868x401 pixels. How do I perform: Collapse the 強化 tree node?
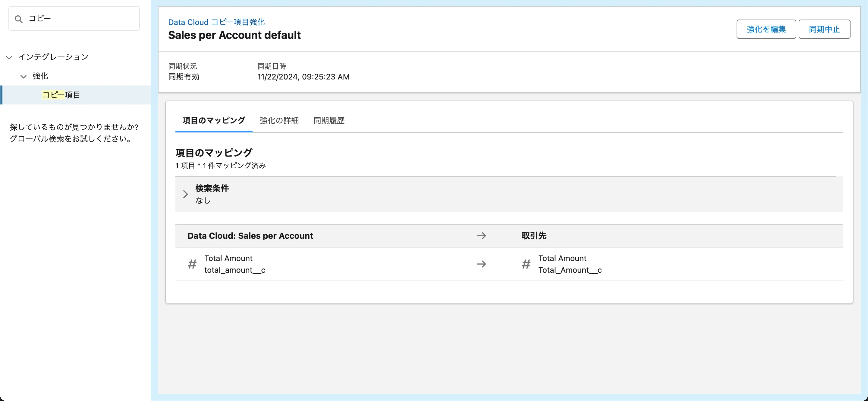[x=24, y=77]
